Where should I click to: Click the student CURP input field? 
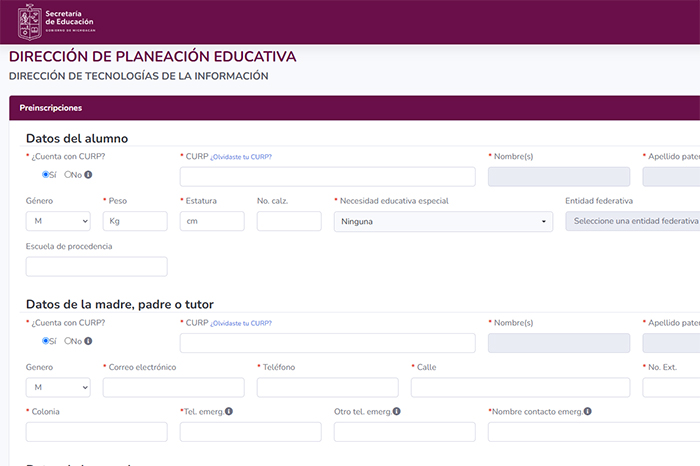[327, 177]
